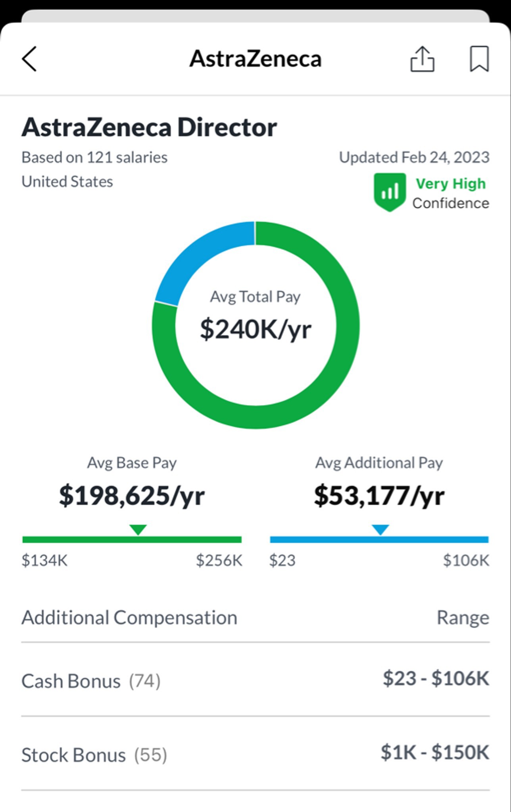The height and width of the screenshot is (812, 511).
Task: Tap the Very High Confidence label
Action: pos(451,193)
